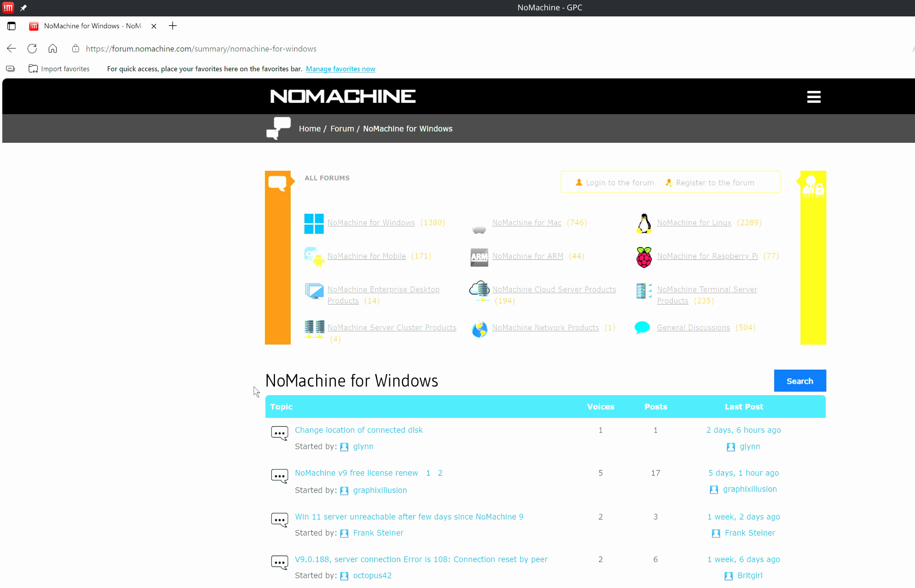Click last post time 5 days, 1 hour ago

click(x=744, y=473)
